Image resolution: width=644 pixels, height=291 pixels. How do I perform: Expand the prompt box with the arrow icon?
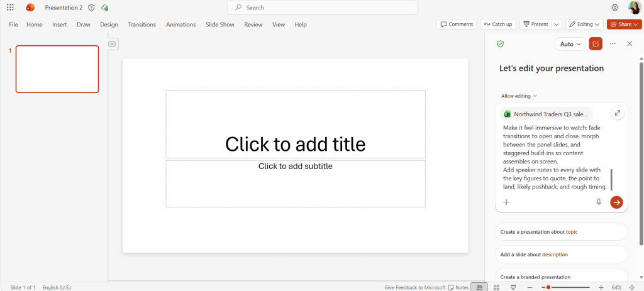tap(618, 113)
